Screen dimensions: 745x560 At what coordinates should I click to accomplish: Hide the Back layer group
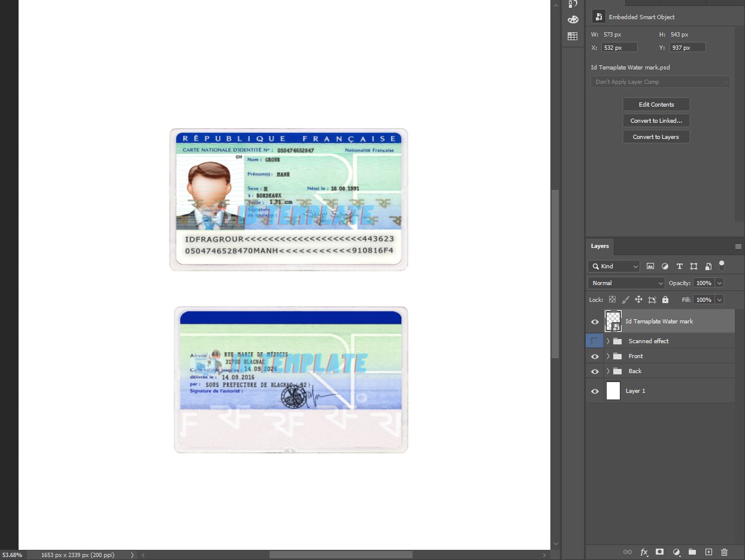(595, 371)
